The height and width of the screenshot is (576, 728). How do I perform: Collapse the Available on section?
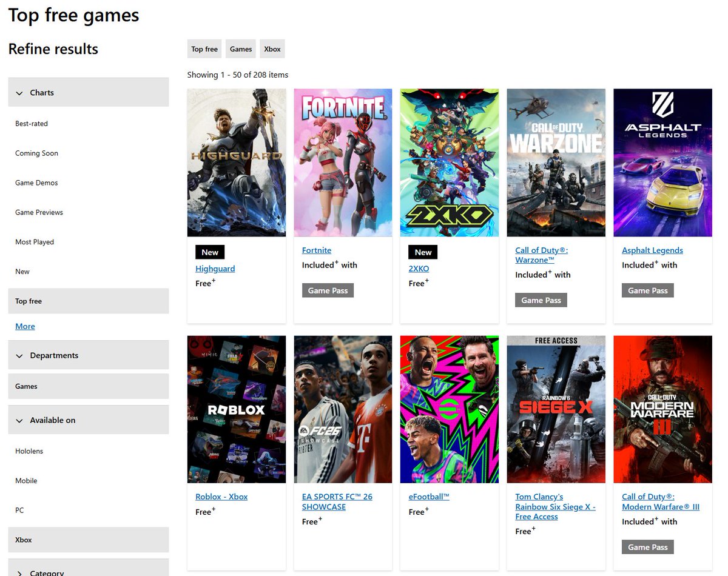[x=88, y=420]
